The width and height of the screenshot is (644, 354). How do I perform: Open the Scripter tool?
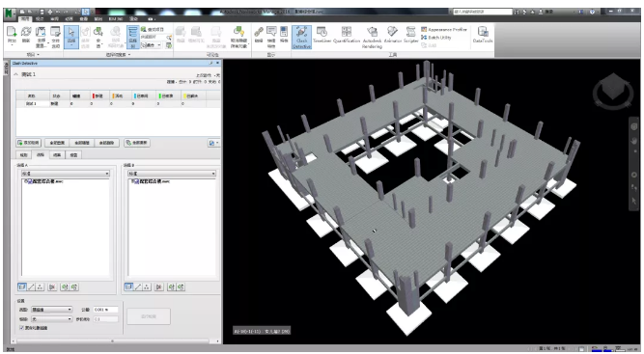pos(410,35)
